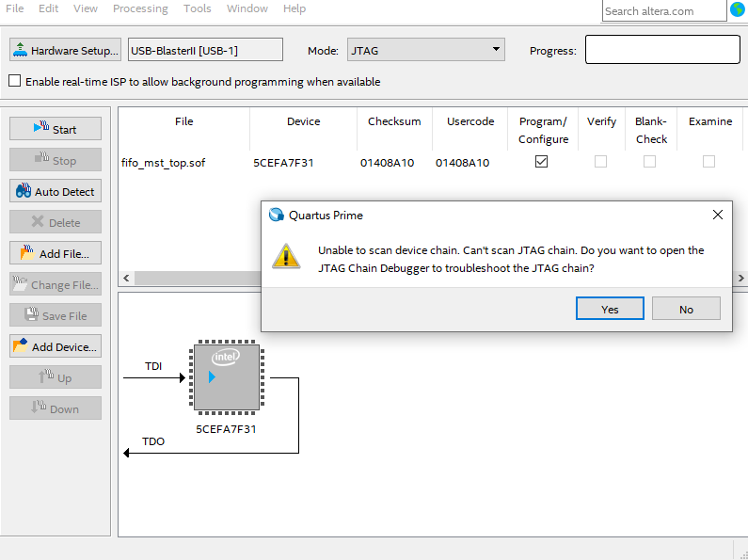Screen dimensions: 748x560
Task: Click the Verify column header
Action: point(601,129)
